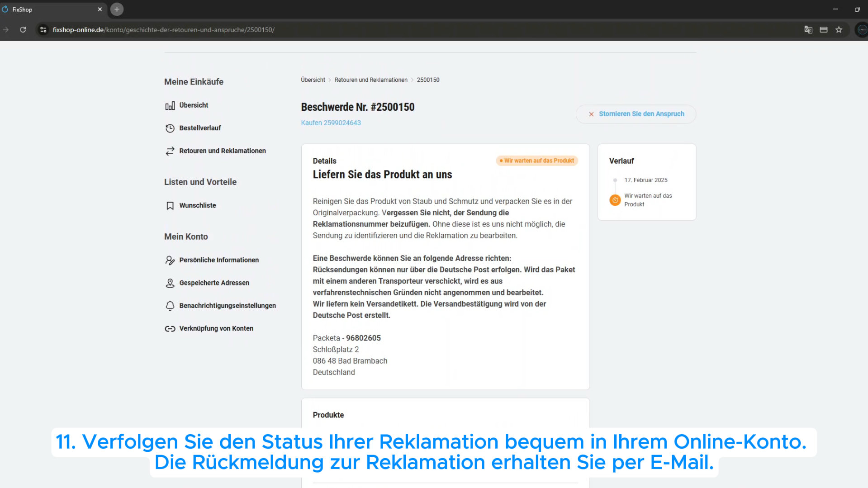This screenshot has width=868, height=488.
Task: Open site information icon in address bar
Action: click(x=43, y=30)
